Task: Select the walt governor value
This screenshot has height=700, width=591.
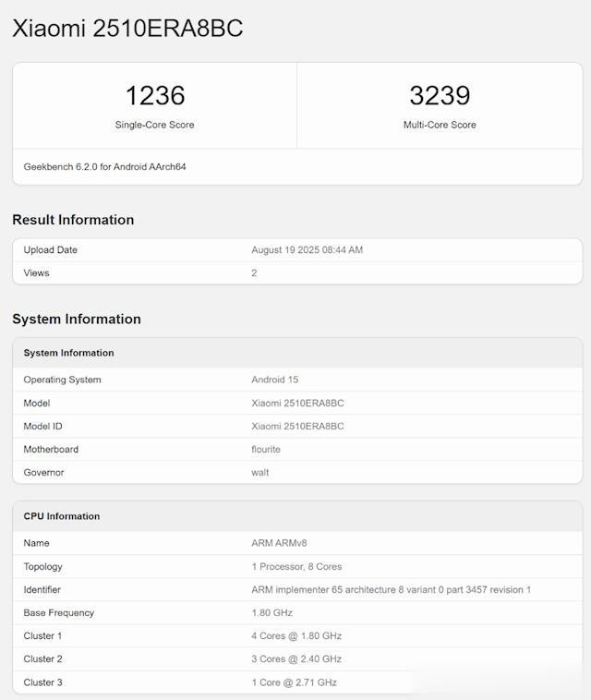Action: 260,473
